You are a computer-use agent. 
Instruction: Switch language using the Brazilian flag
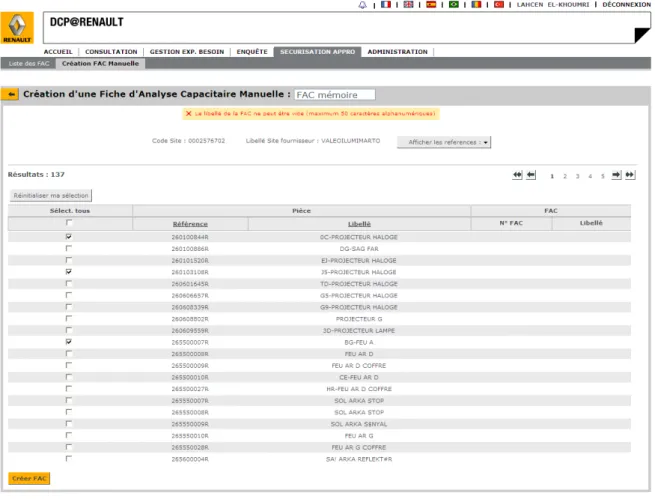point(453,5)
